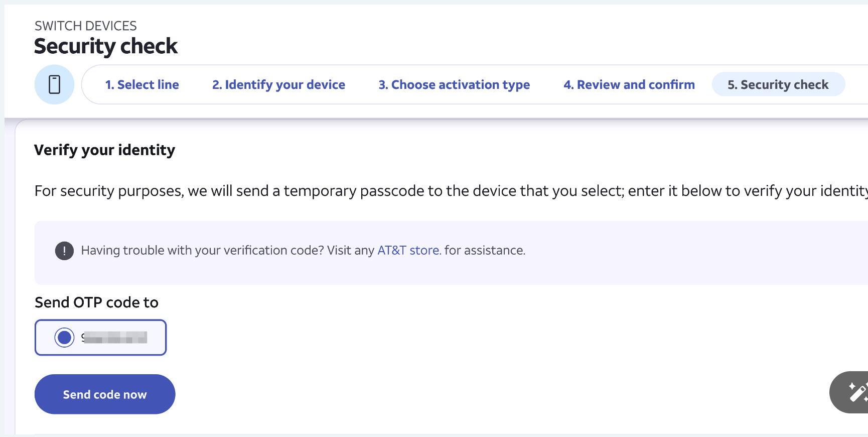Click the exclamation info icon in banner
The width and height of the screenshot is (868, 437).
64,250
